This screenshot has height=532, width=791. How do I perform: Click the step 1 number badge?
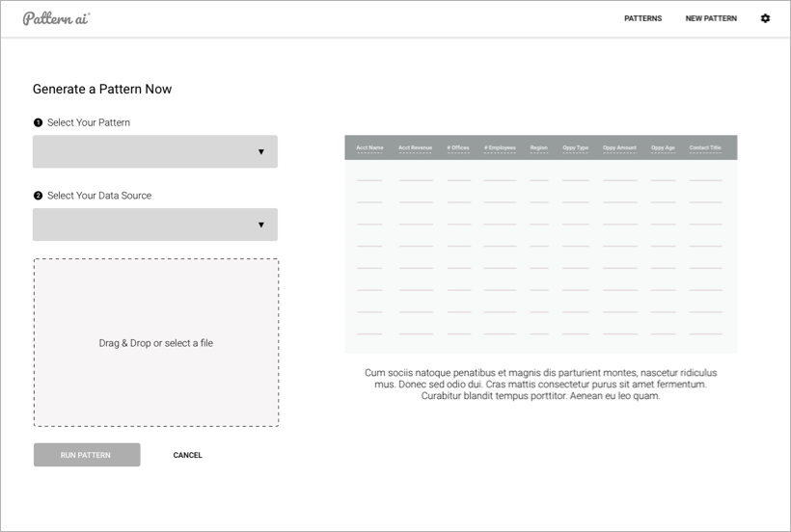click(x=38, y=123)
